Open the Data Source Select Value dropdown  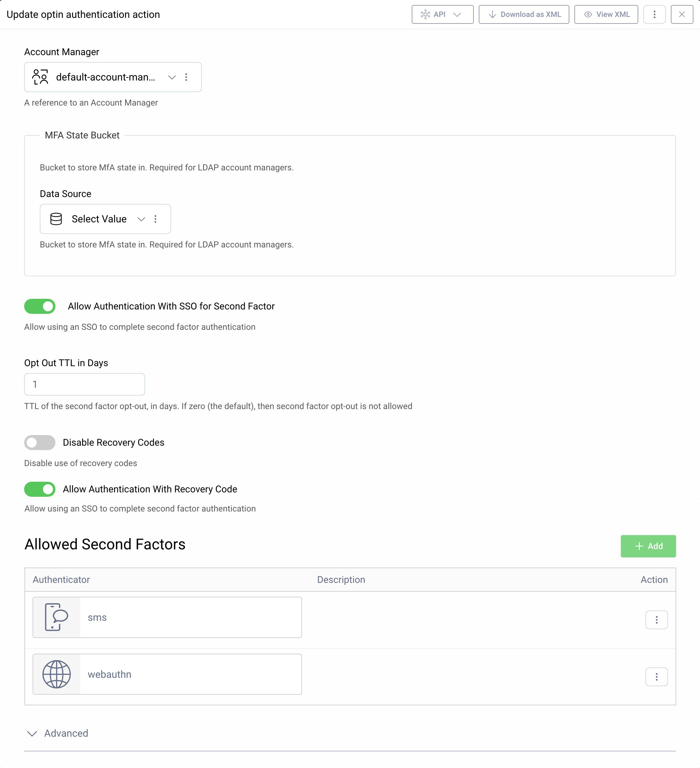pyautogui.click(x=141, y=219)
